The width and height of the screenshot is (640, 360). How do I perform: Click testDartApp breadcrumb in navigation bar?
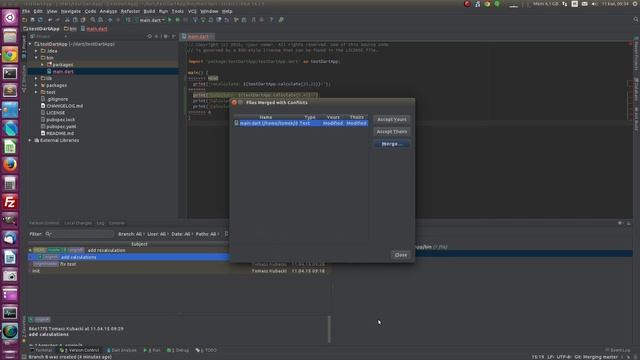(41, 29)
